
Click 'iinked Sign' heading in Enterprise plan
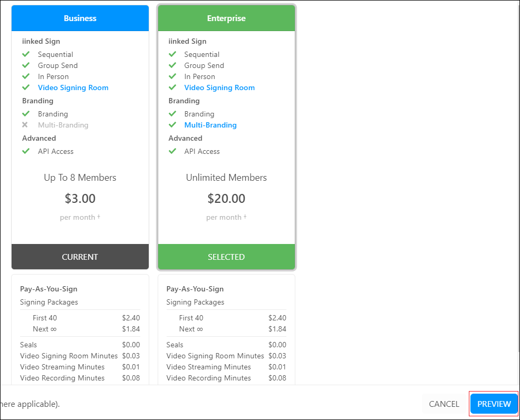pos(187,41)
